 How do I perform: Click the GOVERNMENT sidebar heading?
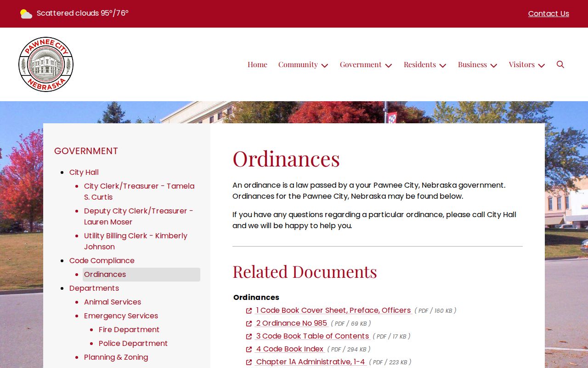86,151
